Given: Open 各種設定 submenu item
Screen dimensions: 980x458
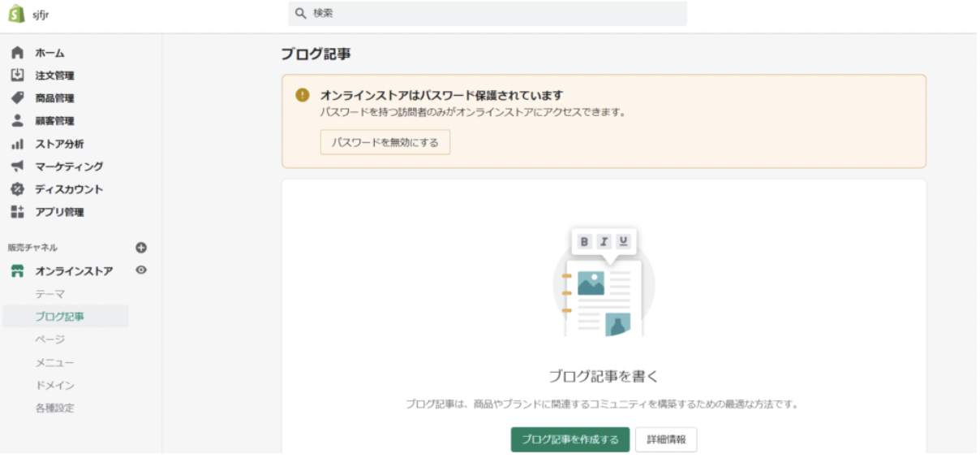Looking at the screenshot, I should tap(54, 408).
